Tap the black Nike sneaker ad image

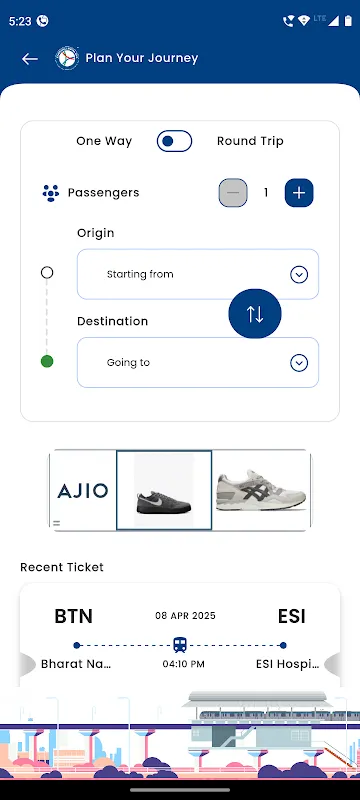coord(164,490)
